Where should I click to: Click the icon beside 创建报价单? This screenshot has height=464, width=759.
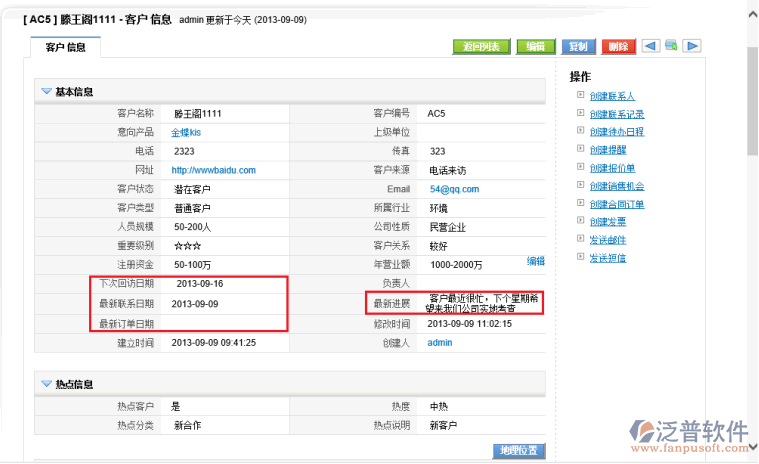pyautogui.click(x=580, y=168)
